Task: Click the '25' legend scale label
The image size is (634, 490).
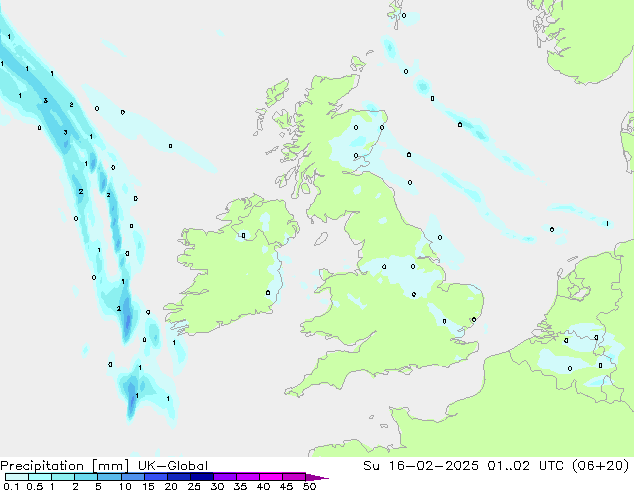Action: tap(194, 486)
